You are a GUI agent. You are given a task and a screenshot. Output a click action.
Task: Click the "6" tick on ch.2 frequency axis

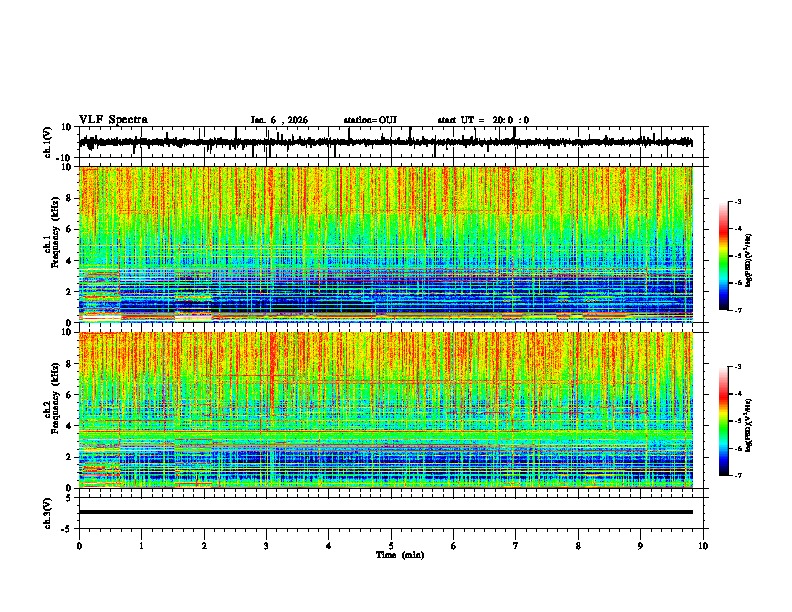pyautogui.click(x=69, y=395)
